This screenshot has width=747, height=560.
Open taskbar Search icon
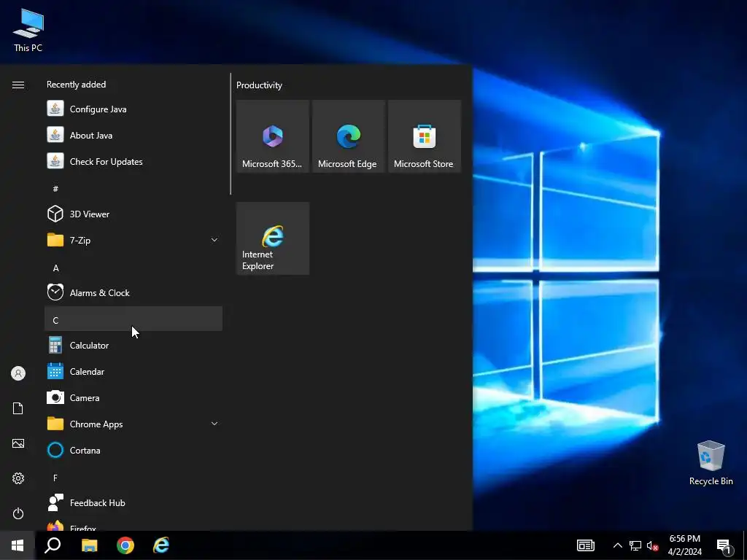point(53,545)
